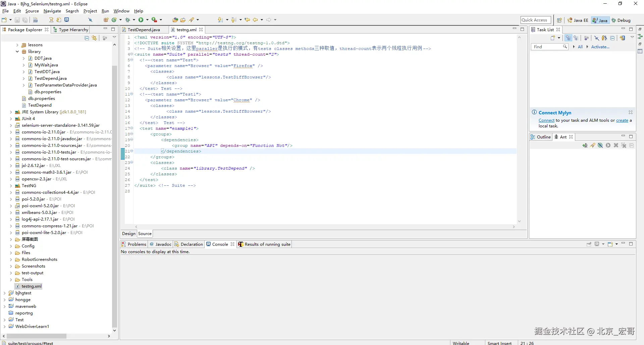Switch to the Design tab of the editor

[129, 234]
